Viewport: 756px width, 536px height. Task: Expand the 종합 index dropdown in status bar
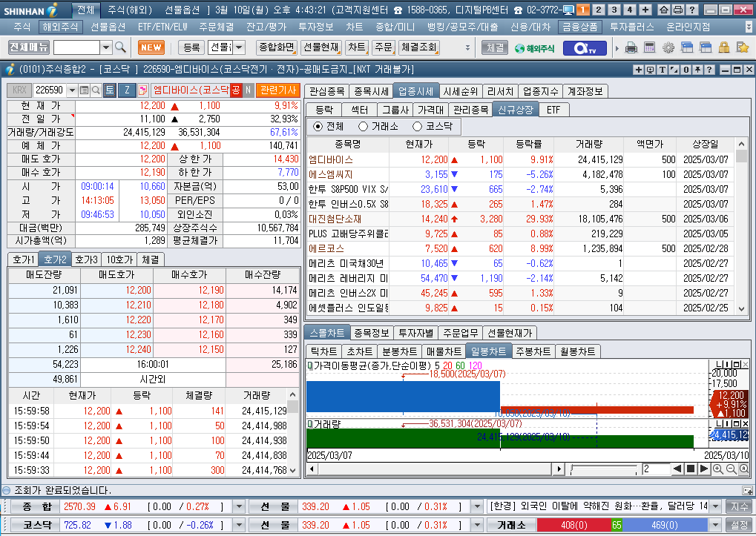point(239,506)
